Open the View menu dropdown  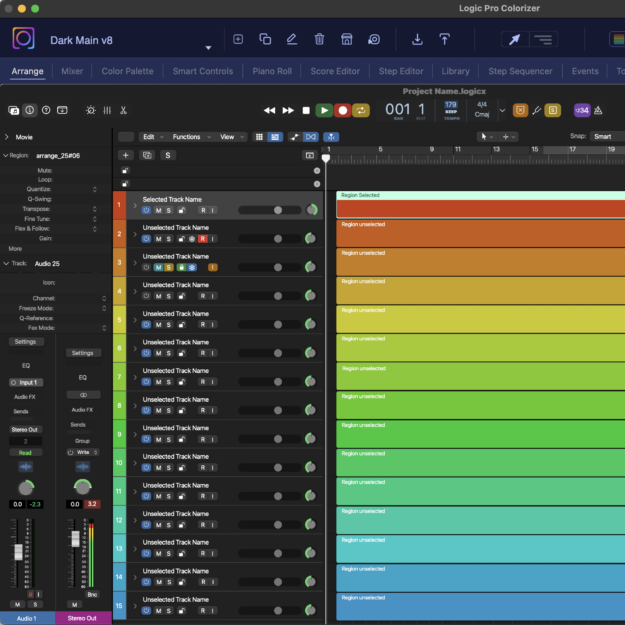click(x=232, y=137)
